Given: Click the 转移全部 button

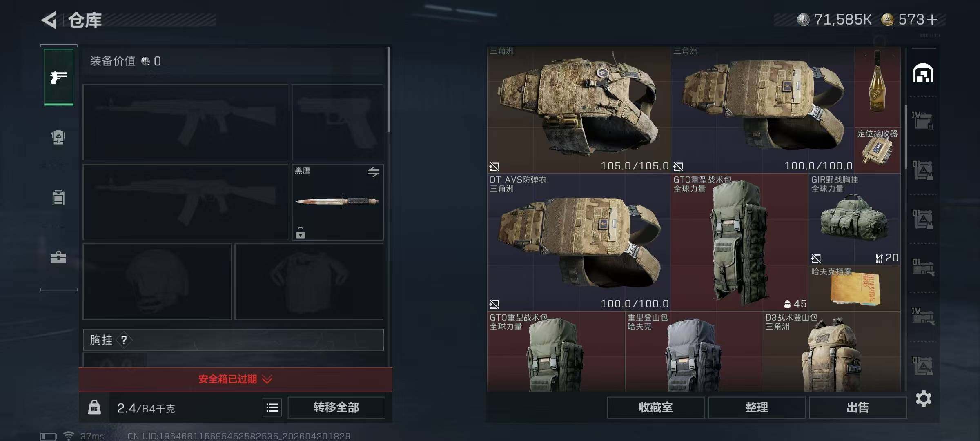Looking at the screenshot, I should pos(336,407).
